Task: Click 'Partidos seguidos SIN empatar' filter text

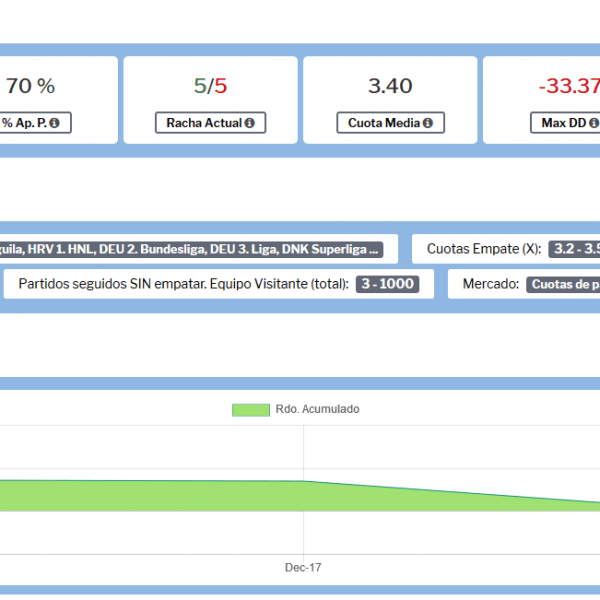Action: point(183,284)
